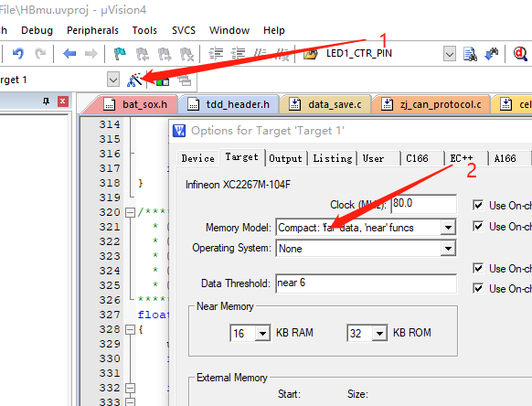
Task: Collapse code block at line 328
Action: tap(130, 329)
